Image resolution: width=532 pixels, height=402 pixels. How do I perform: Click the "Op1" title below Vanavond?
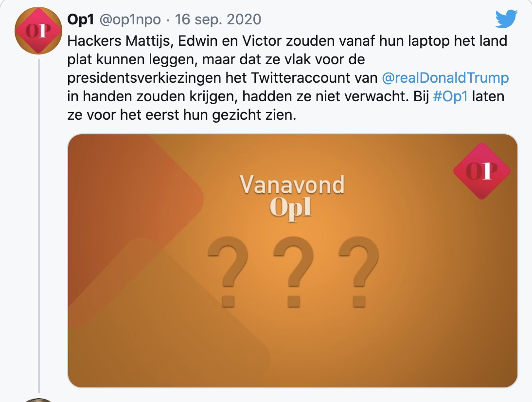tap(291, 208)
